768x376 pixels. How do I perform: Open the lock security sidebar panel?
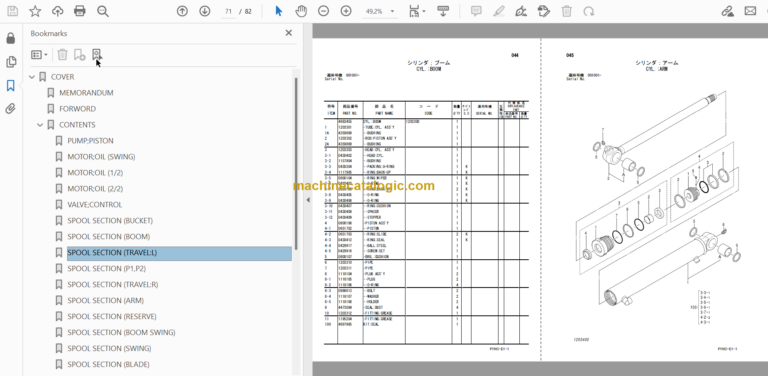11,38
